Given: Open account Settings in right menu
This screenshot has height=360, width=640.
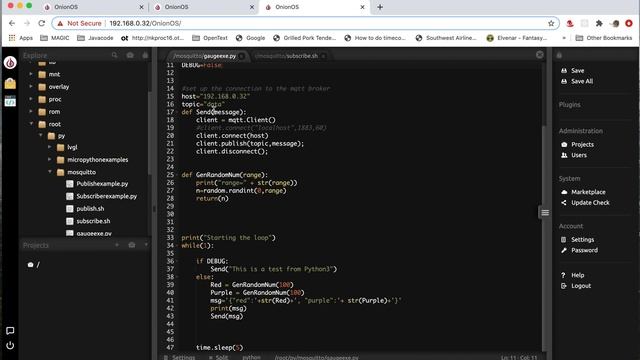Looking at the screenshot, I should tap(582, 240).
